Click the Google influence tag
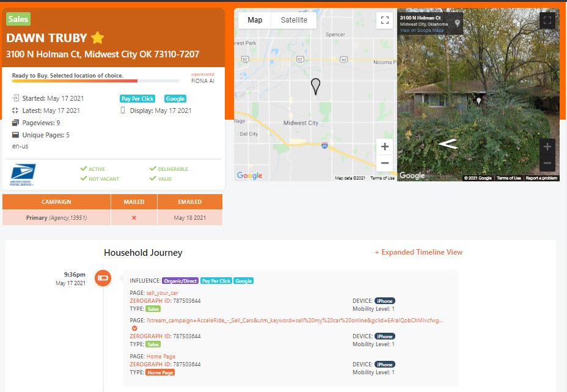Image resolution: width=567 pixels, height=392 pixels. point(243,281)
